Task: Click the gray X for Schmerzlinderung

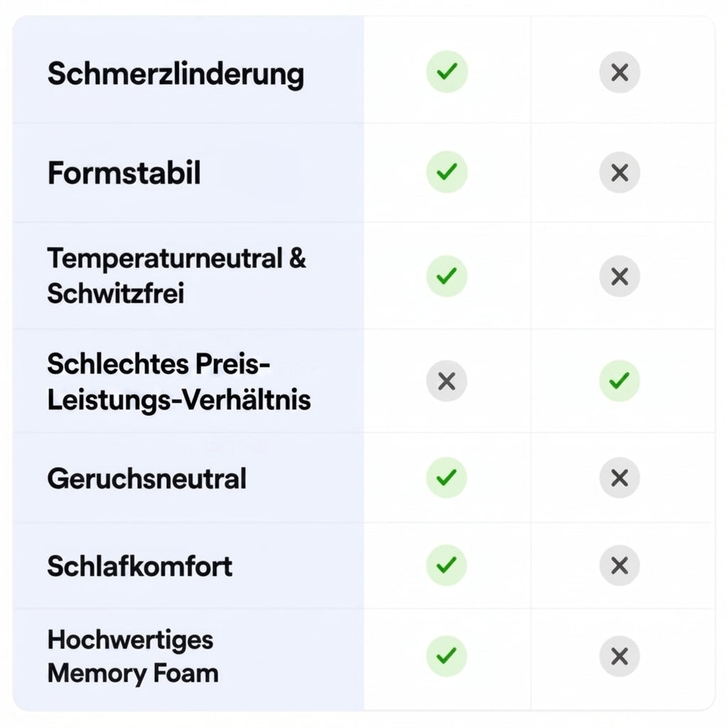Action: pos(619,73)
